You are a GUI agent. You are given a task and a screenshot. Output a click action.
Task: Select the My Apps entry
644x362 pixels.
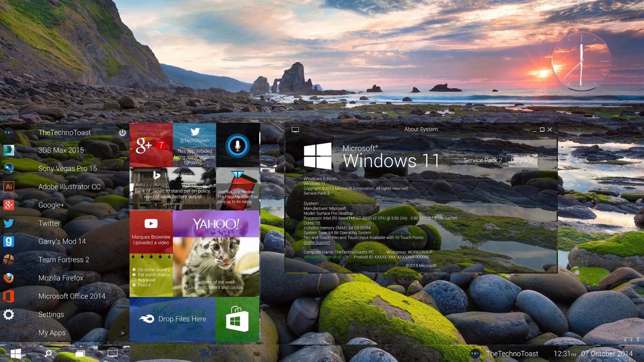click(52, 333)
